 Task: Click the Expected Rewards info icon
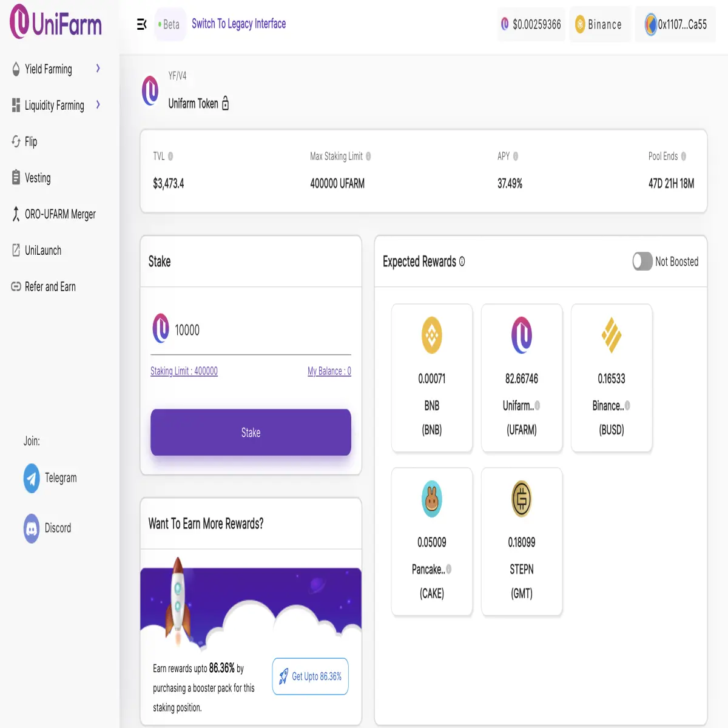(x=462, y=261)
